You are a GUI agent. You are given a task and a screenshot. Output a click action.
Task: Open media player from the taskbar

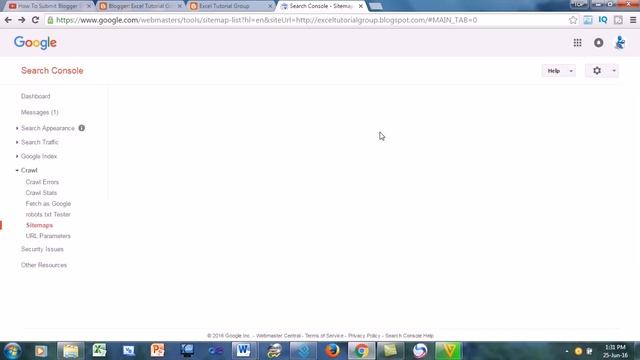click(x=41, y=351)
